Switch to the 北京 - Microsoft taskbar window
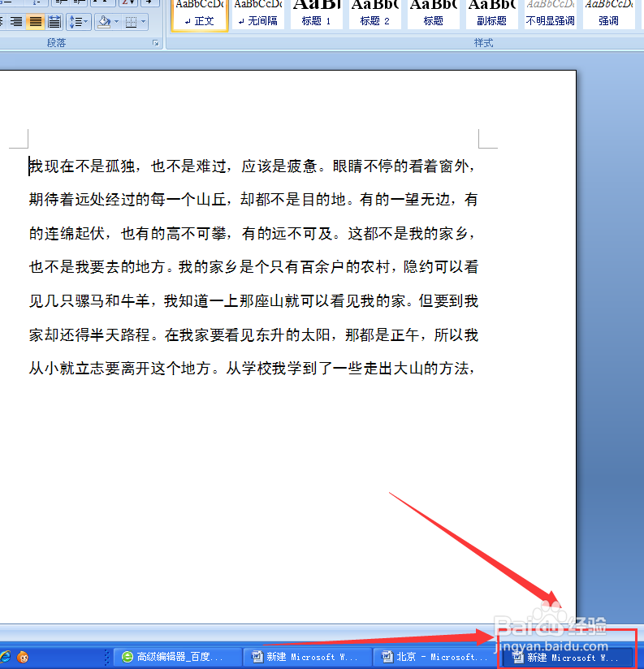This screenshot has width=644, height=669. point(437,657)
